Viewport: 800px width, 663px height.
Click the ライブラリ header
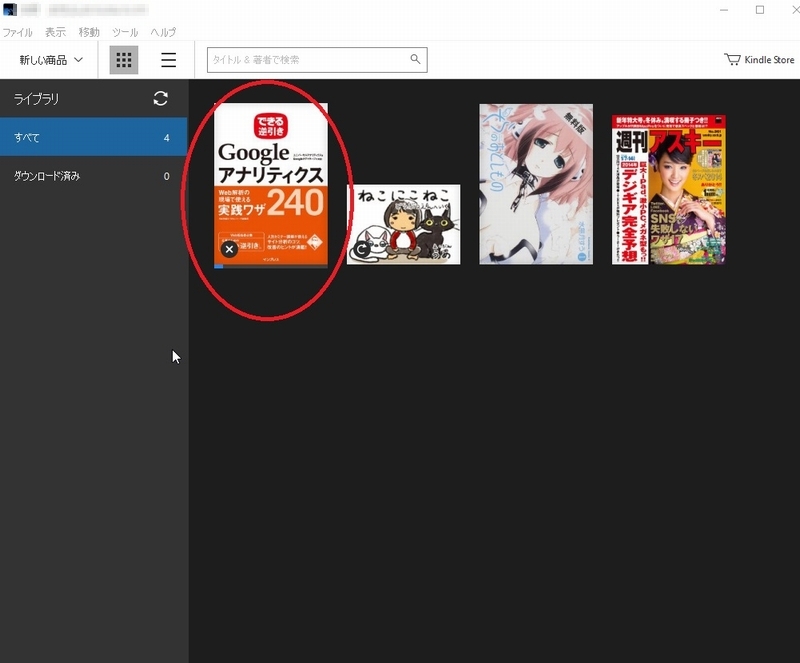pyautogui.click(x=36, y=99)
